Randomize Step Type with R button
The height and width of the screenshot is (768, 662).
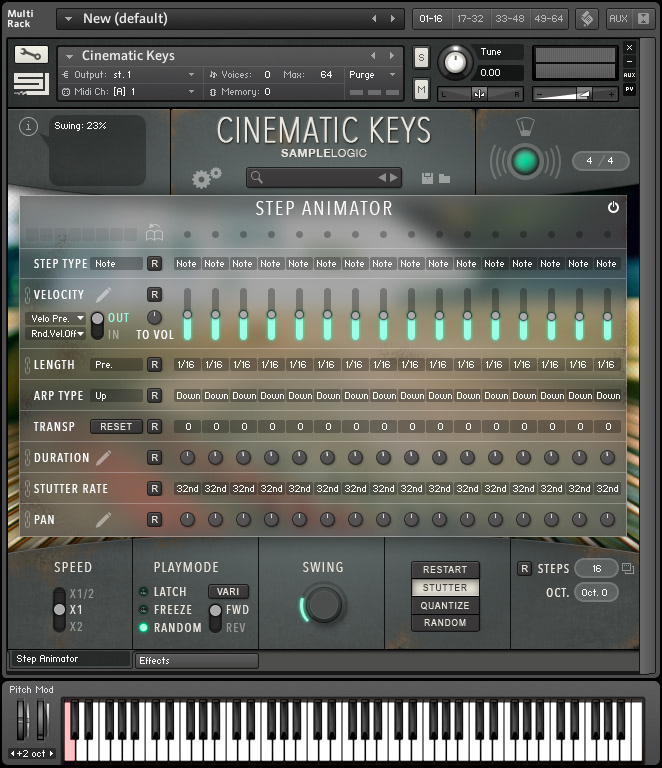154,264
